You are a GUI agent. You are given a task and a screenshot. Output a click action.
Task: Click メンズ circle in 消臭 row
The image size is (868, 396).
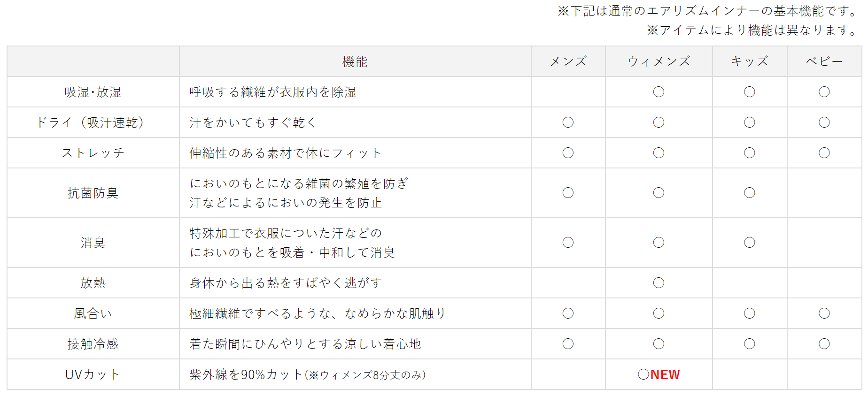(x=568, y=243)
